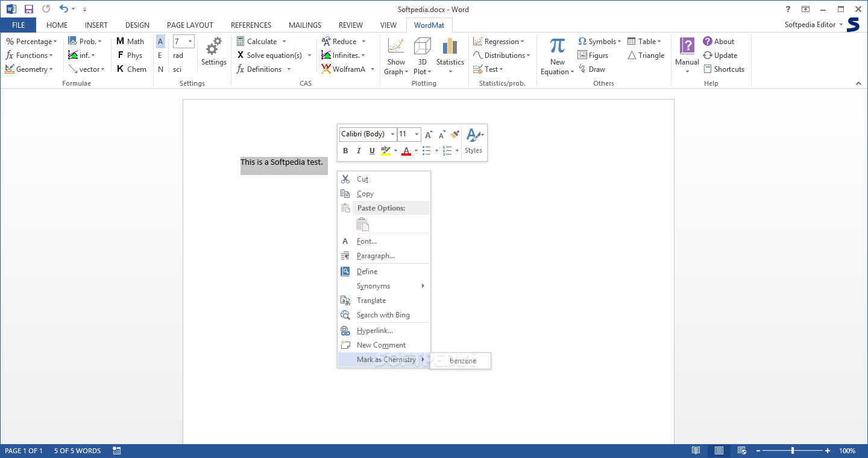
Task: Click the Save icon in quick access toolbar
Action: point(28,9)
